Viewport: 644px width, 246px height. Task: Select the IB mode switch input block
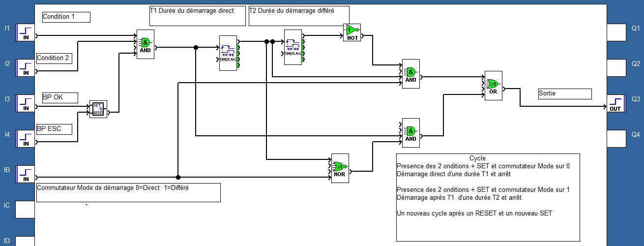(x=25, y=174)
